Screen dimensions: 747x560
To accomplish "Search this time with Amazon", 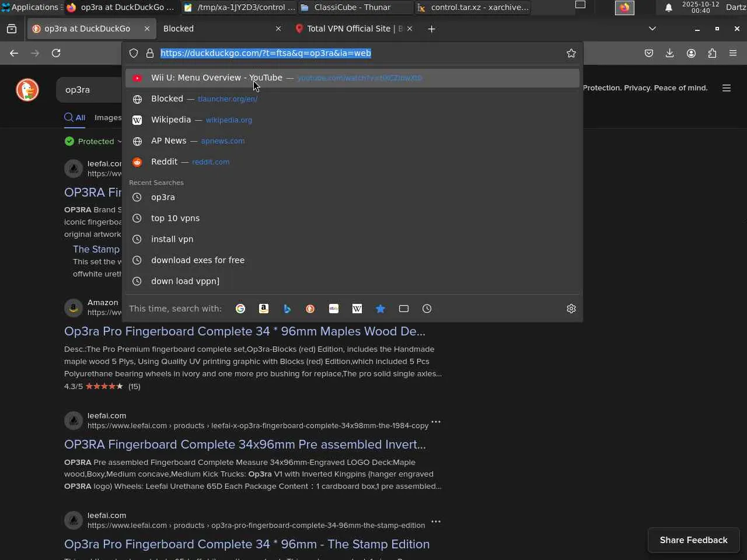I will tap(264, 309).
